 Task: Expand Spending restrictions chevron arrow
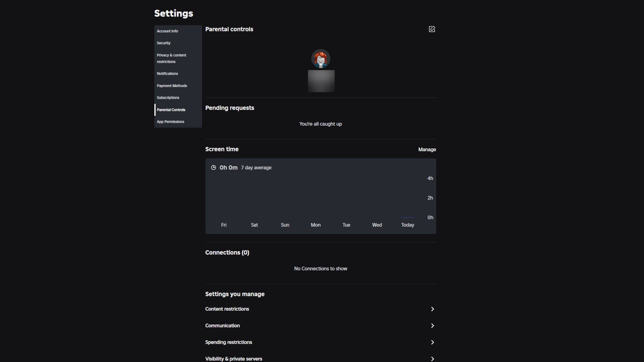pyautogui.click(x=432, y=342)
